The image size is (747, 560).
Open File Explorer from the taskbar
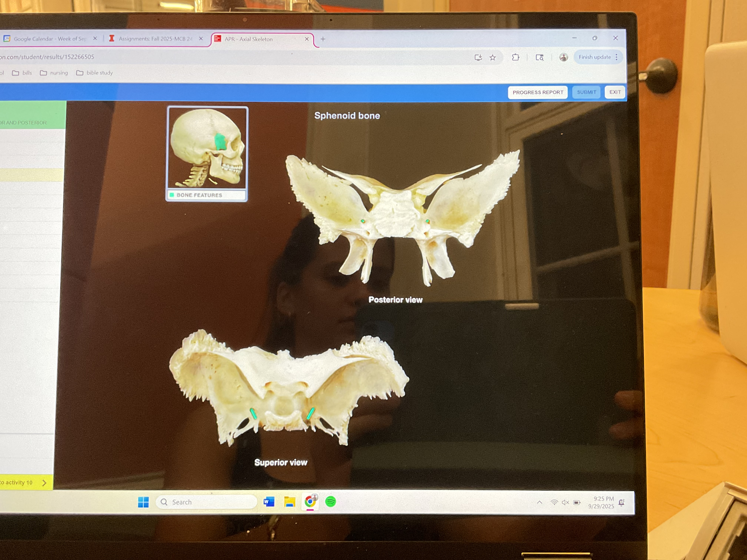tap(289, 502)
